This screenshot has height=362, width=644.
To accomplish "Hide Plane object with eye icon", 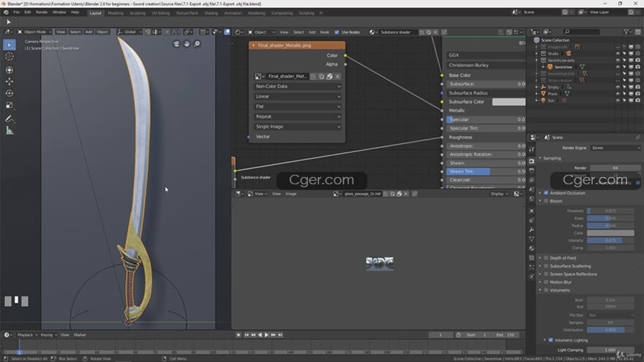I will tap(618, 94).
